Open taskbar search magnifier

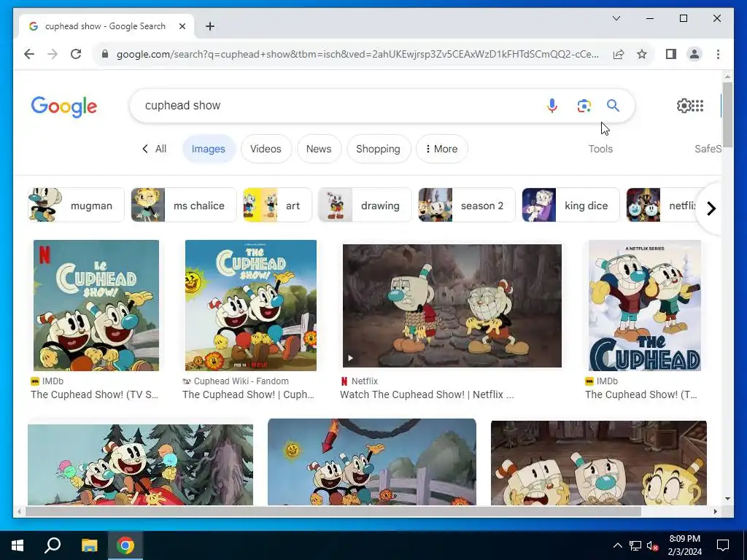53,545
